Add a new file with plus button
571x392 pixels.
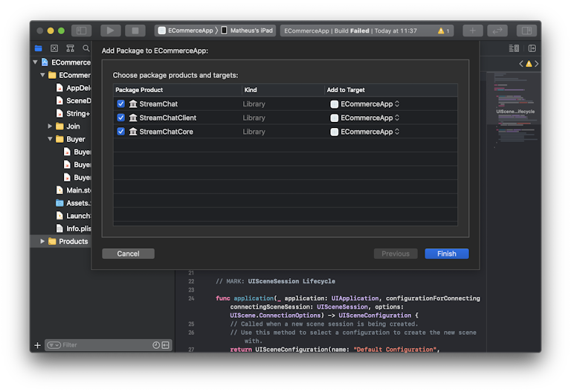(37, 345)
